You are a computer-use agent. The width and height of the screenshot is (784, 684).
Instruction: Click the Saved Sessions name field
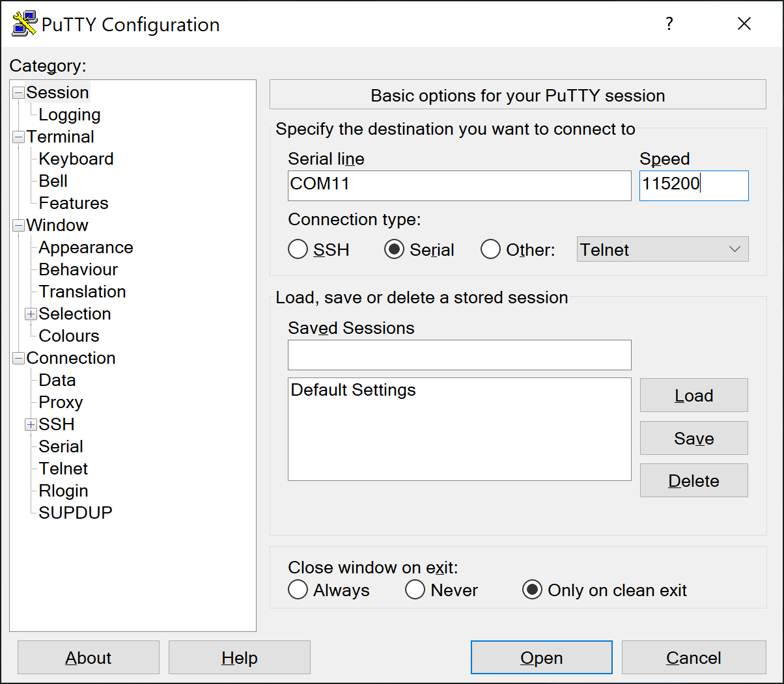coord(459,355)
